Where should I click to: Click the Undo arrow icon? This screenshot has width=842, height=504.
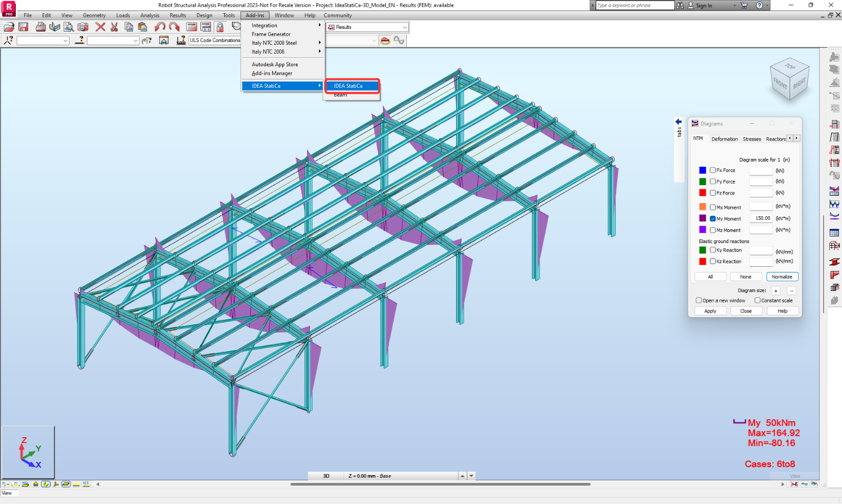pos(160,27)
